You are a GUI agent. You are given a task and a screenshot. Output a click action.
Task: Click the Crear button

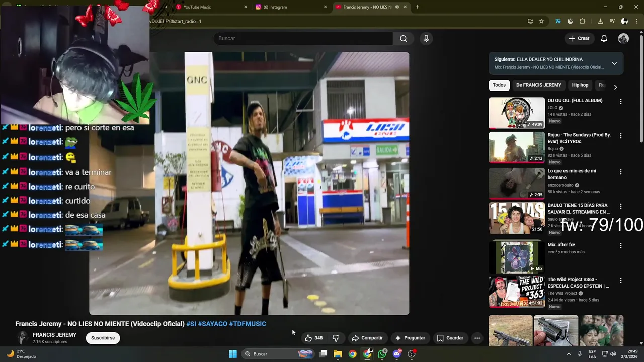coord(579,38)
